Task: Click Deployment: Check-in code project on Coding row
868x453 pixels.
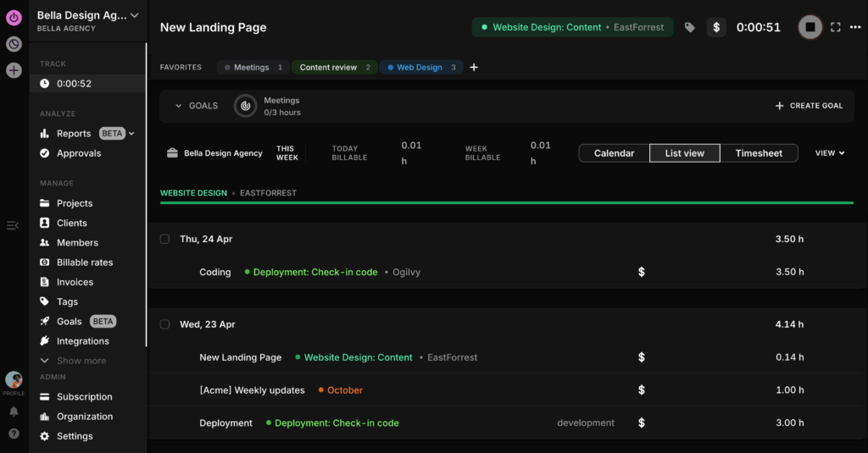Action: point(315,272)
